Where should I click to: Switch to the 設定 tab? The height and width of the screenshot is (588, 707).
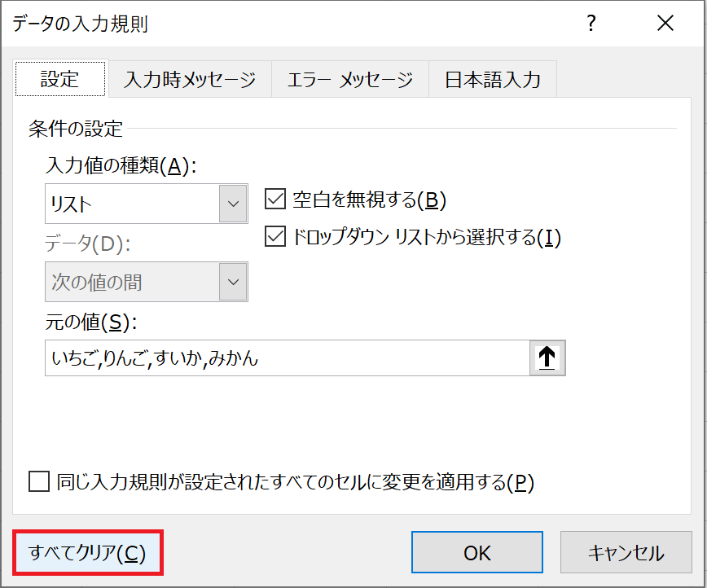60,79
